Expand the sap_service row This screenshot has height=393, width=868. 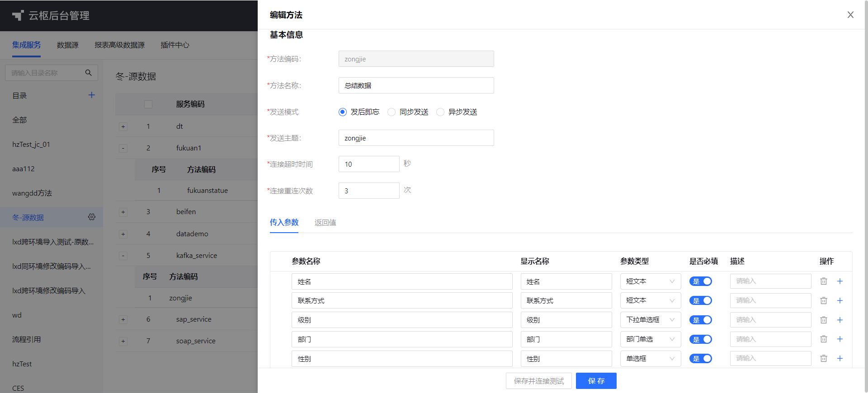coord(123,319)
